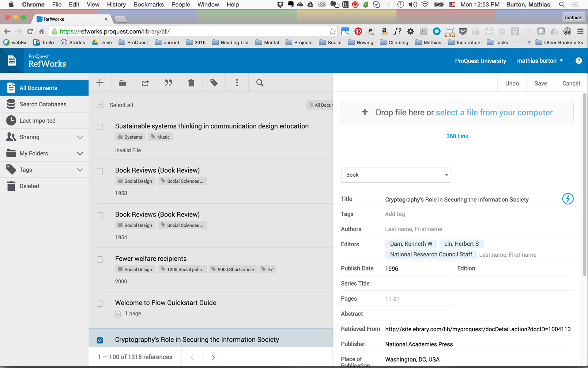Click the share/export arrow icon

(145, 83)
